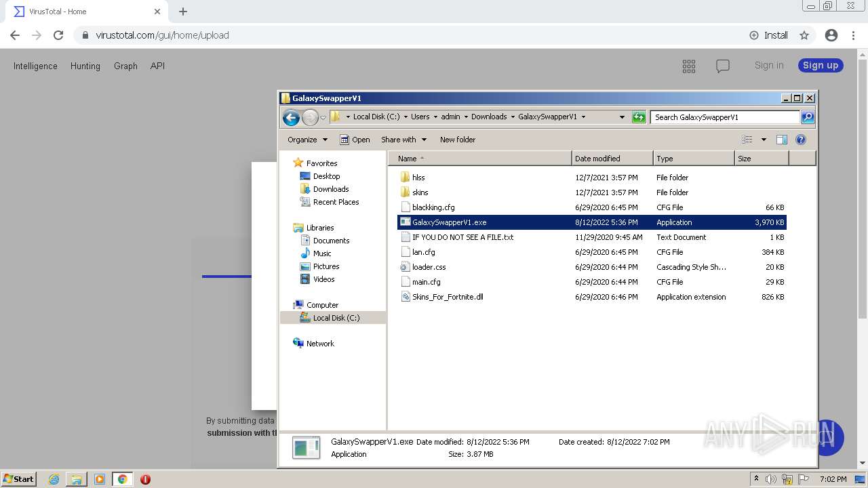Click media player taskbar icon
Image resolution: width=868 pixels, height=488 pixels.
[100, 479]
